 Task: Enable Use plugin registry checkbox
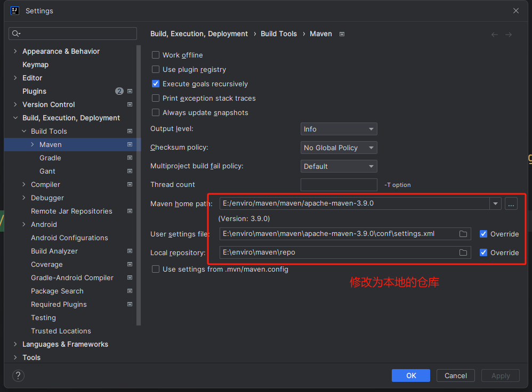coord(156,70)
